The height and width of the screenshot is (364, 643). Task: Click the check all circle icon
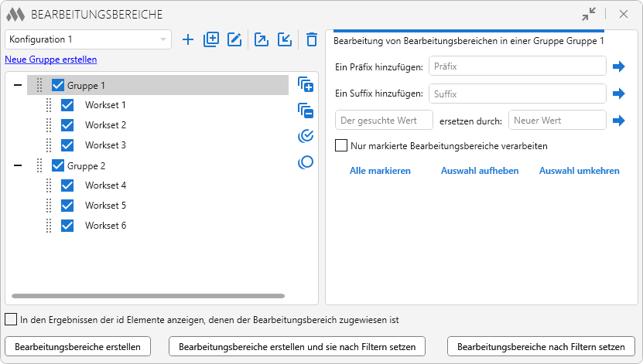[x=306, y=136]
